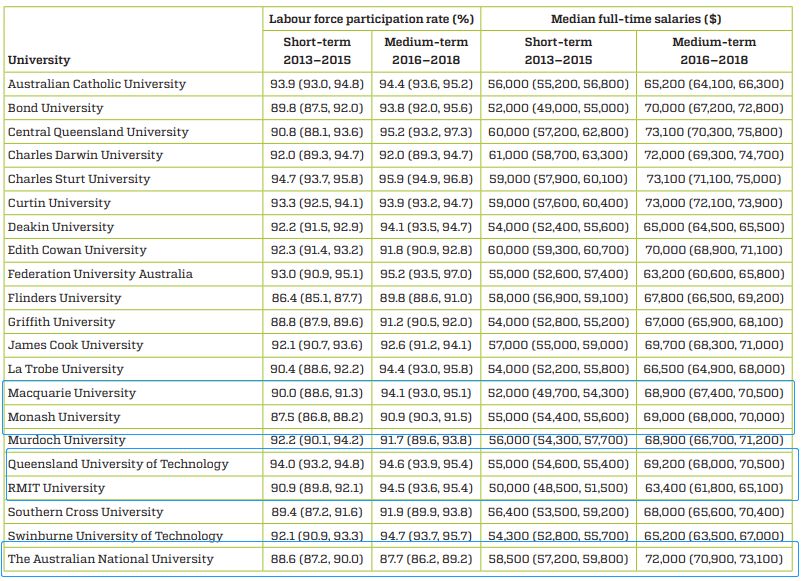Viewport: 807px width, 581px height.
Task: Click the Southern Cross University row name
Action: [85, 512]
